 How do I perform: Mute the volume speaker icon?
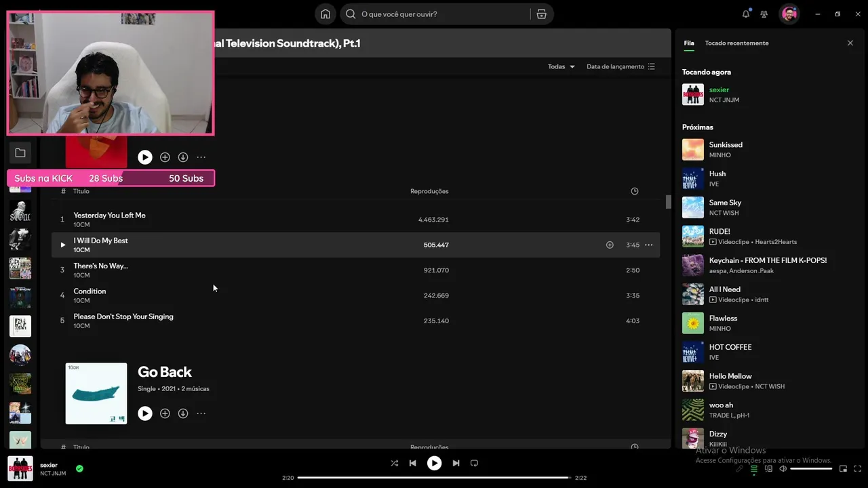click(x=783, y=468)
